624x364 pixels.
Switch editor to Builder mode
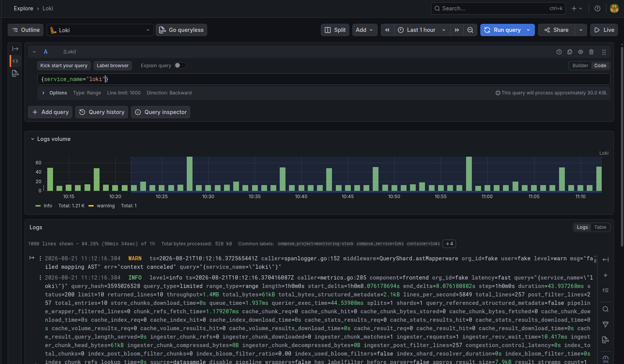pyautogui.click(x=580, y=66)
